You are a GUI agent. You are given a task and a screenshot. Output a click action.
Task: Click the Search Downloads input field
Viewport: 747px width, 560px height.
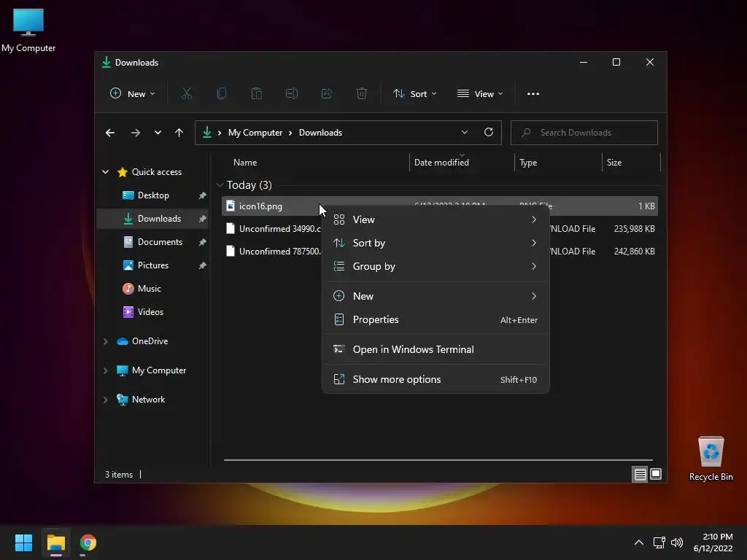coord(584,133)
